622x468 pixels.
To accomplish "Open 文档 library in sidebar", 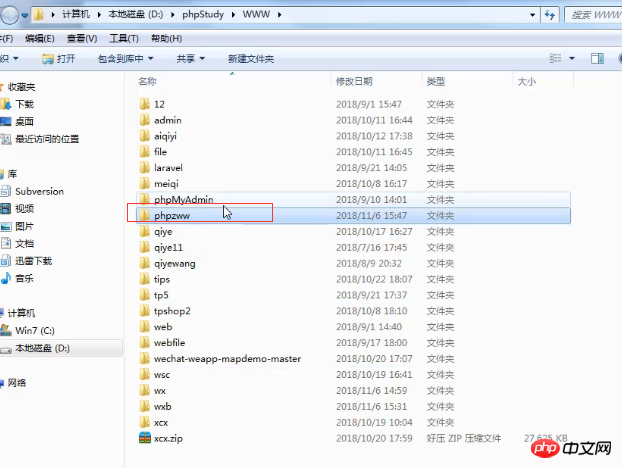I will 25,244.
